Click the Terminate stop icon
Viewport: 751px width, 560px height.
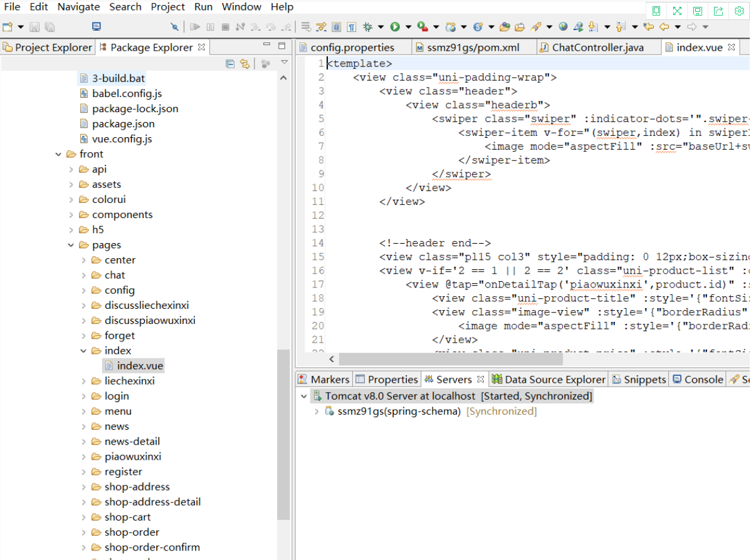[x=225, y=27]
